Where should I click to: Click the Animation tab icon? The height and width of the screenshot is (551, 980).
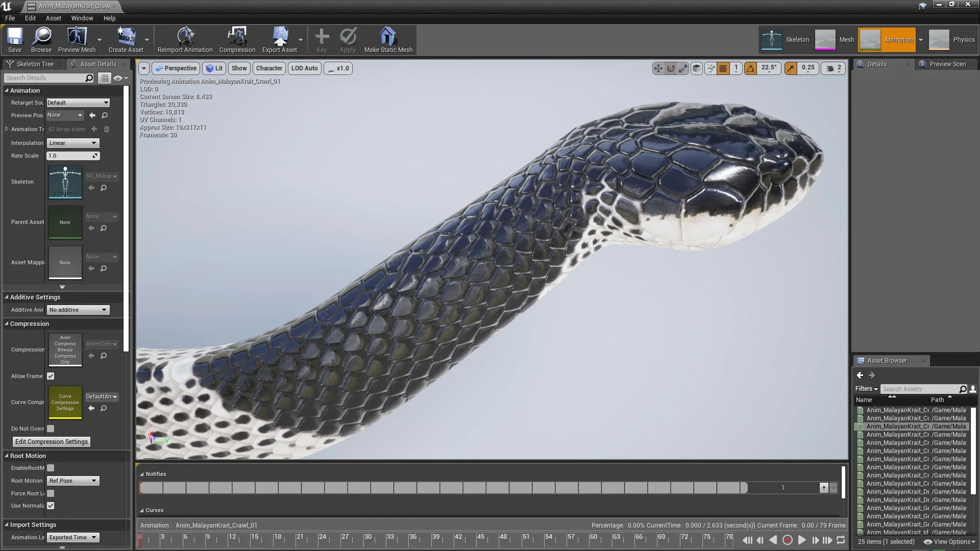click(870, 39)
